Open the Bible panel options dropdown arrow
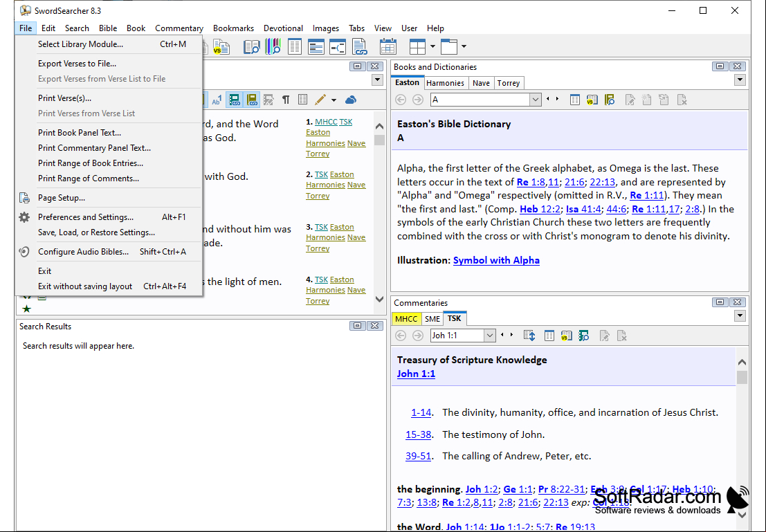The image size is (766, 532). (377, 80)
